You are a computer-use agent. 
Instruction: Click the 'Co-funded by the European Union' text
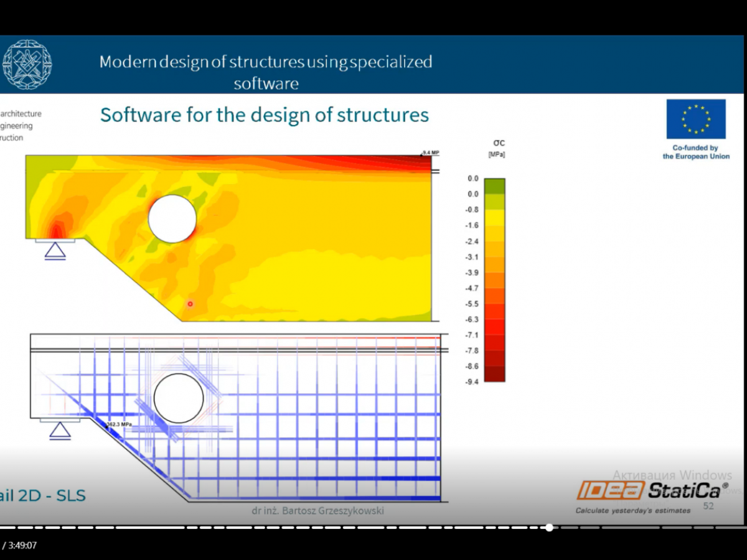point(695,152)
